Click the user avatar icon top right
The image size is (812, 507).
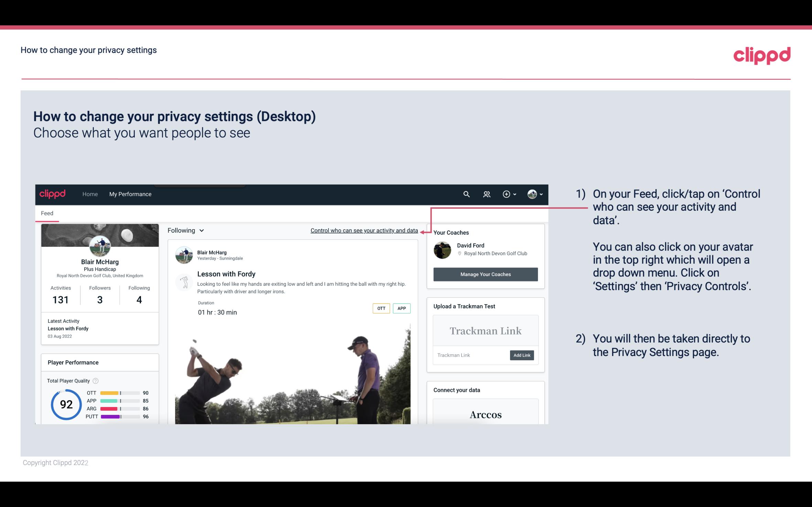(x=532, y=194)
